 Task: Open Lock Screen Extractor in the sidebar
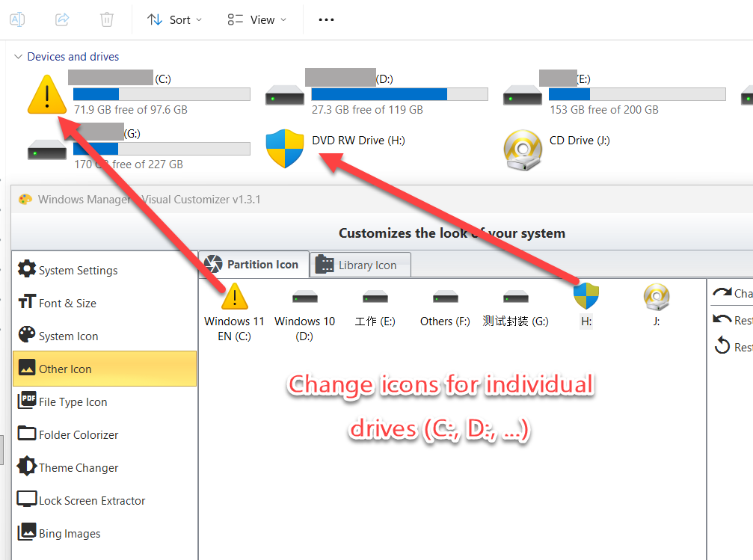[105, 500]
